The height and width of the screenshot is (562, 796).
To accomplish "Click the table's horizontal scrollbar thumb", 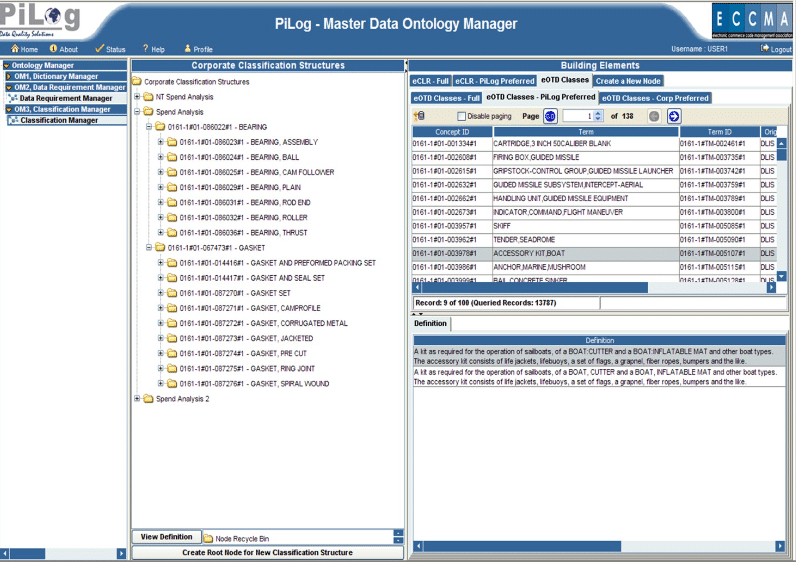I will click(x=534, y=287).
